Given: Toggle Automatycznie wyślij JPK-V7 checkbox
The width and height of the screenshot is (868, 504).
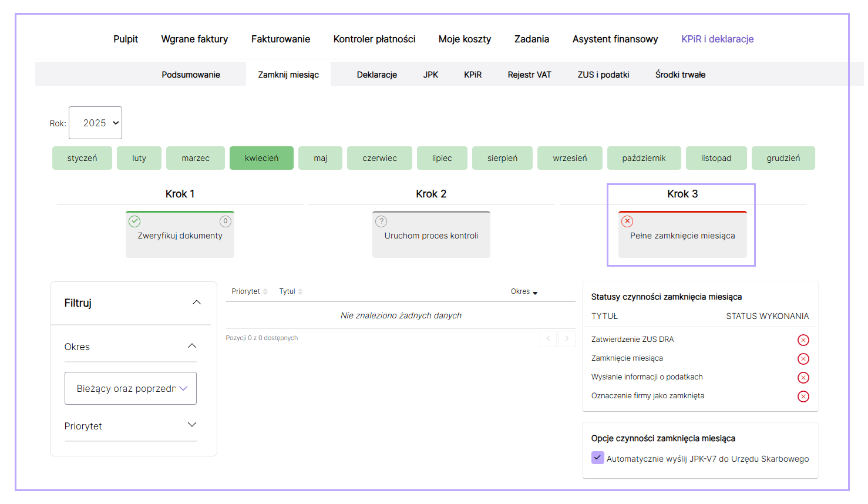Looking at the screenshot, I should (x=597, y=458).
